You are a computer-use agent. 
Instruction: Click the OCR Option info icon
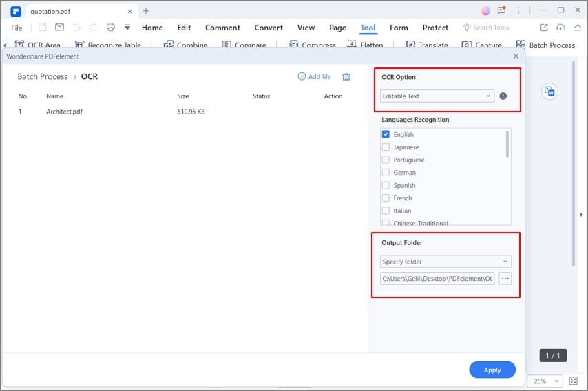[x=503, y=96]
